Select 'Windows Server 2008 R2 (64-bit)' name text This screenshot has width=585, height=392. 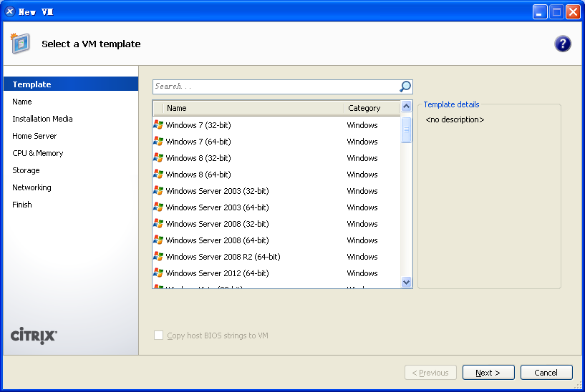tap(223, 256)
